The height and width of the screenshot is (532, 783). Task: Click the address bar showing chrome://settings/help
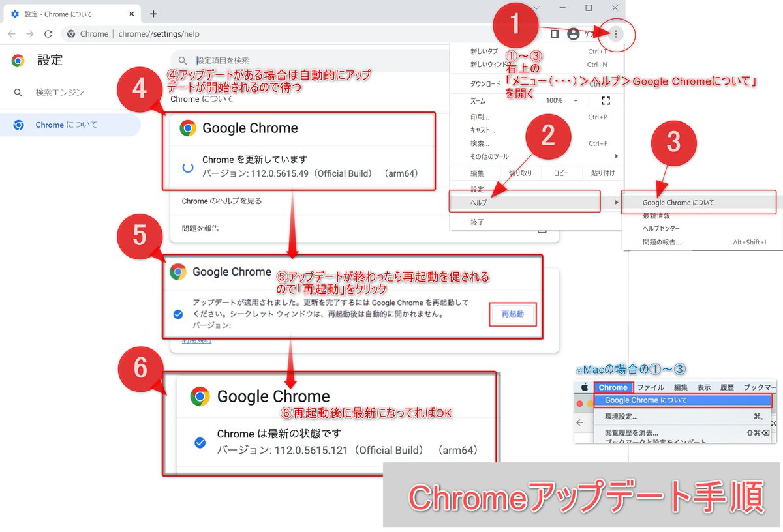click(x=303, y=34)
